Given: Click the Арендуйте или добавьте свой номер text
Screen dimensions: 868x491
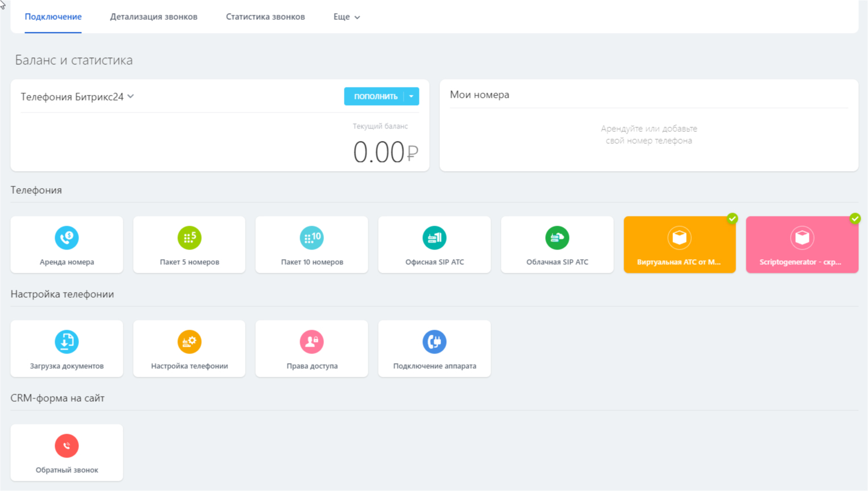Looking at the screenshot, I should point(649,135).
